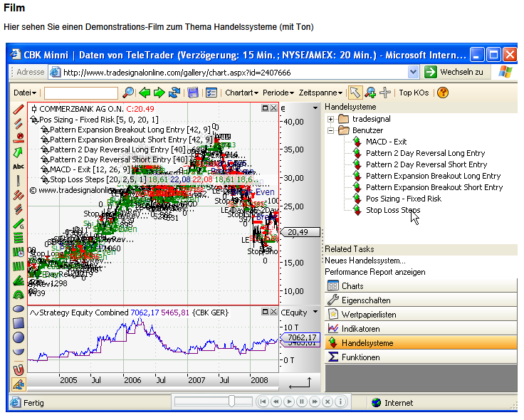The image size is (524, 420).
Task: Open the orange help question mark
Action: [443, 93]
